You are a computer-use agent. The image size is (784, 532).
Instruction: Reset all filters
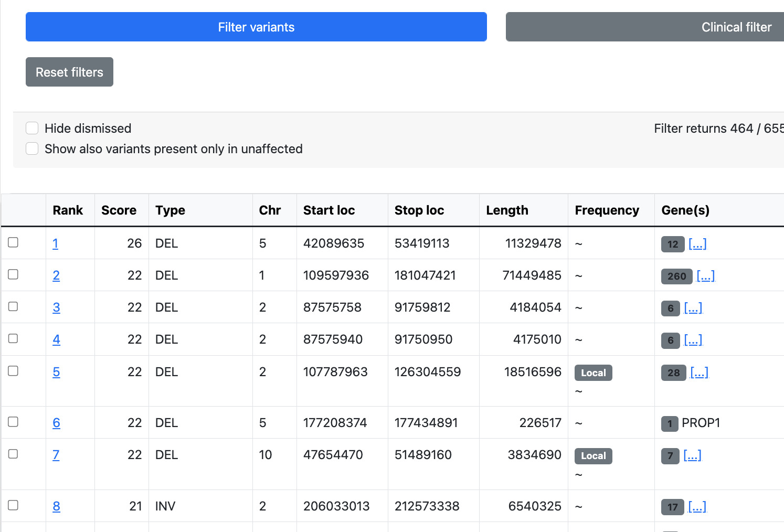click(x=69, y=72)
